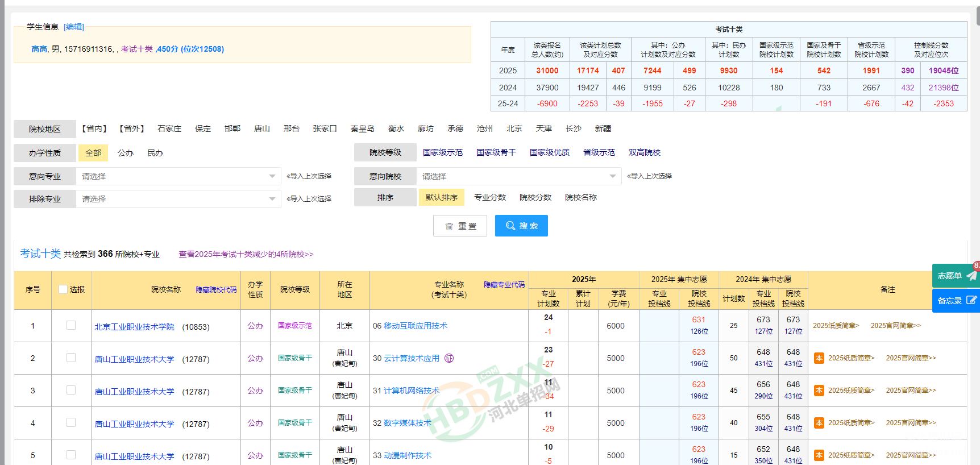Filter region by 【省内】

point(94,128)
